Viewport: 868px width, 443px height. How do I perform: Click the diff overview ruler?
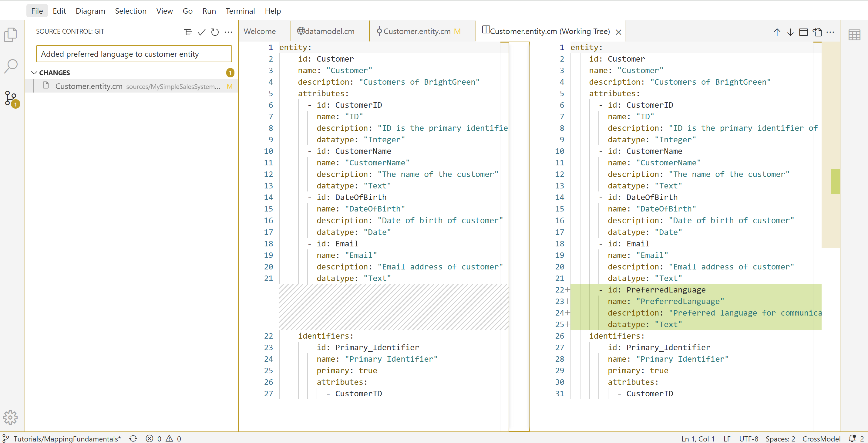tap(830, 182)
